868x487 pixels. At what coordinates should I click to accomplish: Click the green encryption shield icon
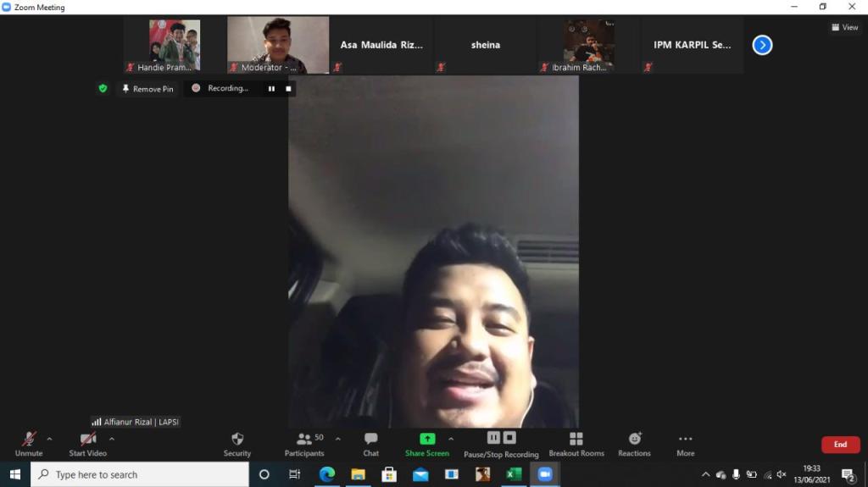click(103, 88)
